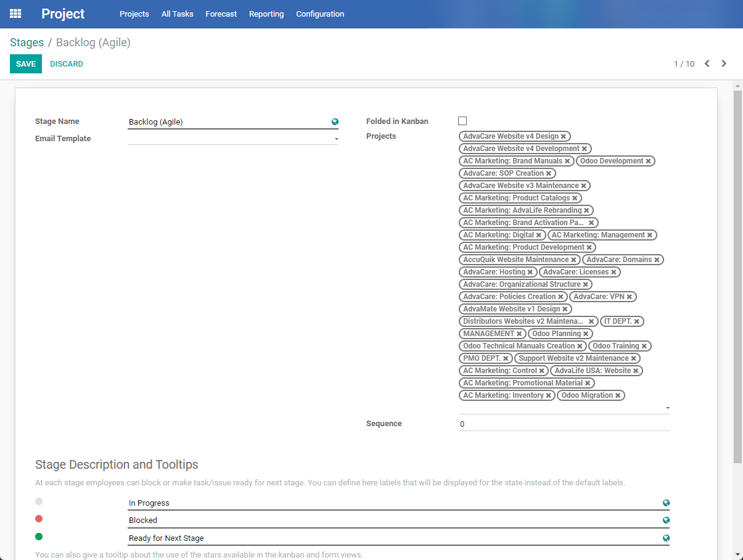743x560 pixels.
Task: Remove AdvaCare: VPN tag
Action: 630,297
